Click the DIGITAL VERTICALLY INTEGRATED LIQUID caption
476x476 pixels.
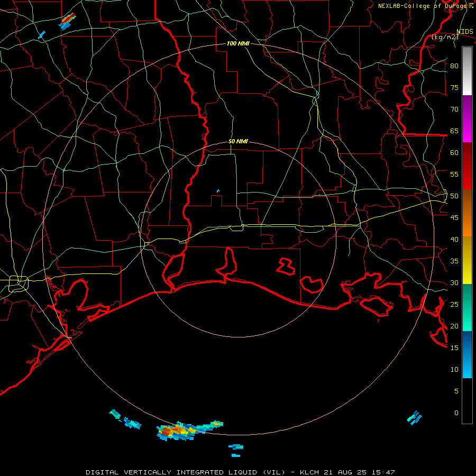coord(186,472)
